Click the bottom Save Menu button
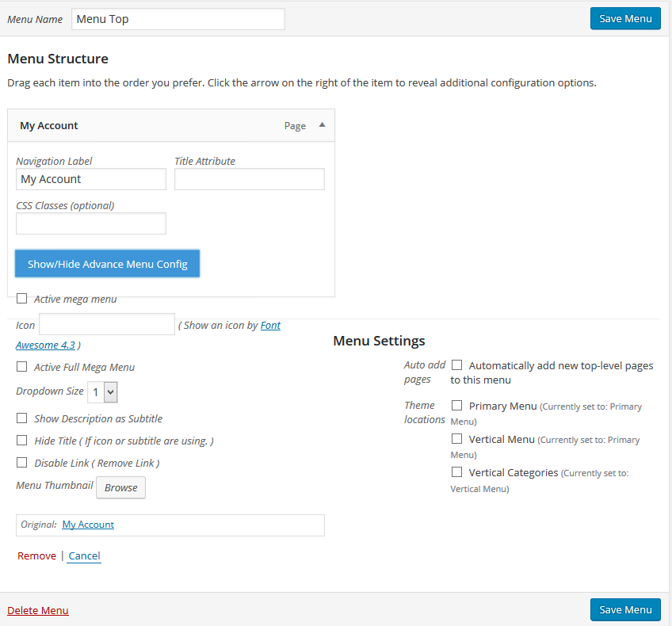Viewport: 672px width, 626px height. click(x=625, y=609)
